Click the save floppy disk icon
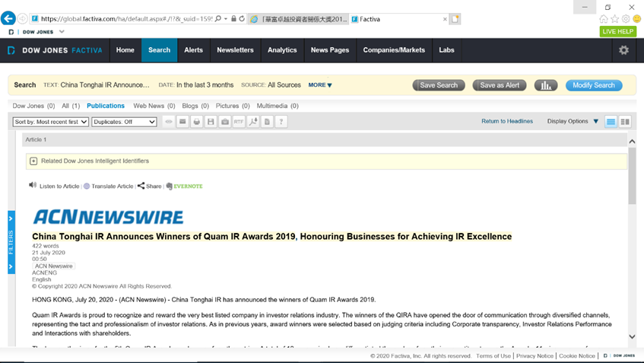Screen dimensions: 644x363 (211, 122)
